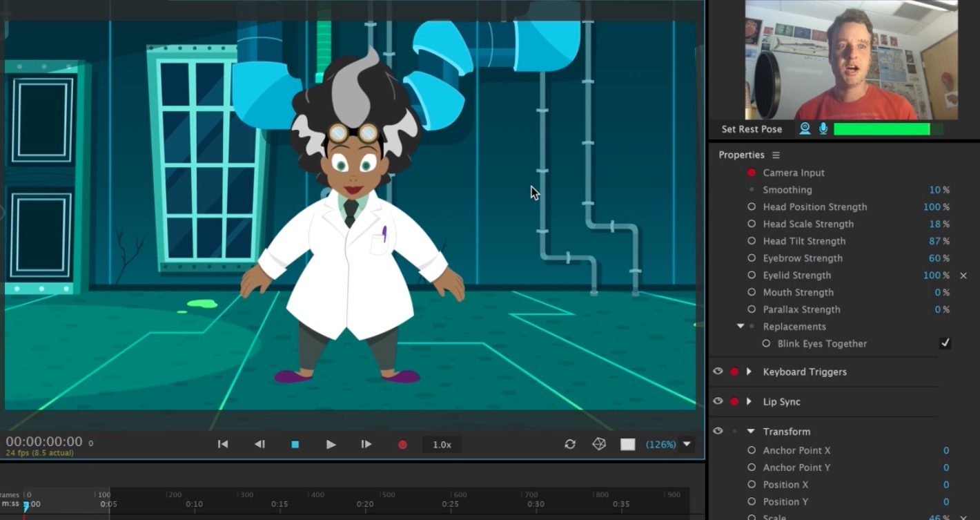Toggle the webcam camera input icon
980x520 pixels.
[805, 128]
